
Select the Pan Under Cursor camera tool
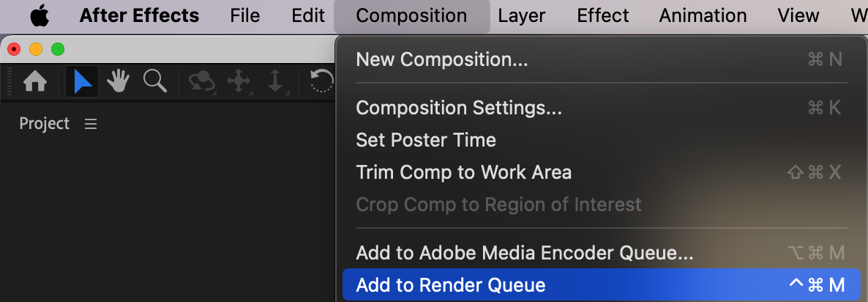point(239,81)
